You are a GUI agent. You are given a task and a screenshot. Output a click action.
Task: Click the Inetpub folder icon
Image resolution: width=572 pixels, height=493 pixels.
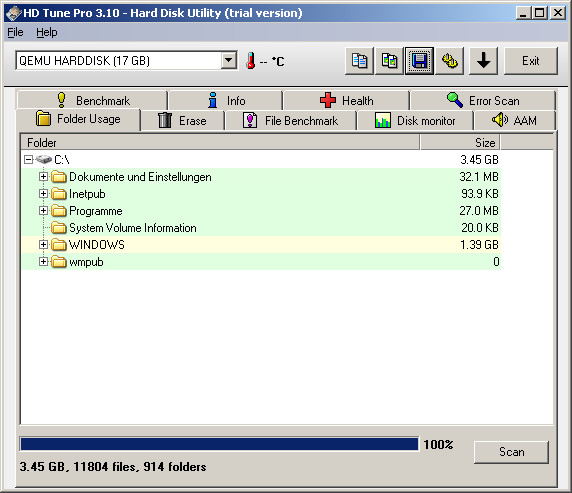click(59, 193)
